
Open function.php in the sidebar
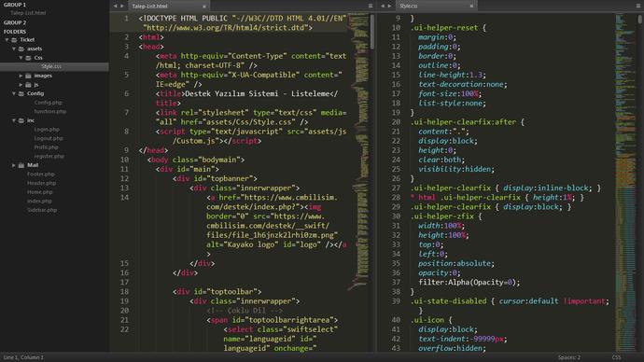pos(50,112)
